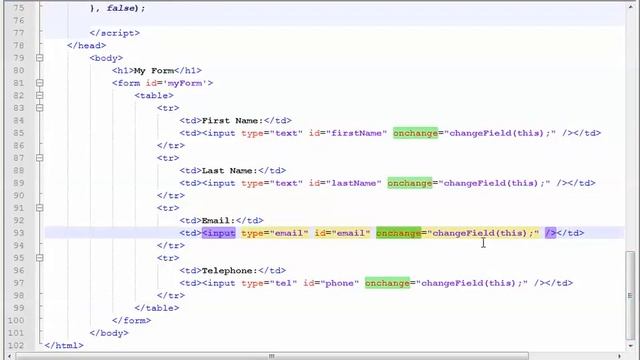Click the 'myForm' id value on line 81
Screen dimensions: 640x360
(x=185, y=83)
